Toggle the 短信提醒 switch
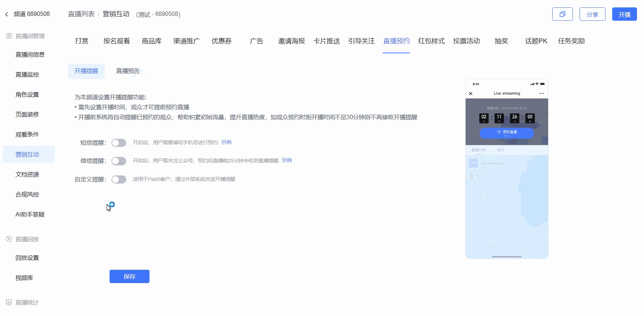The width and height of the screenshot is (644, 316). click(x=119, y=143)
